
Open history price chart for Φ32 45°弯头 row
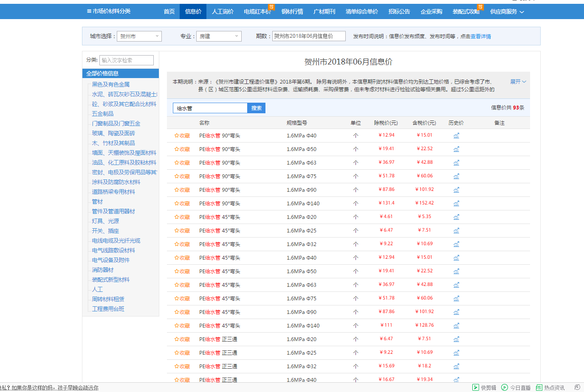click(456, 244)
